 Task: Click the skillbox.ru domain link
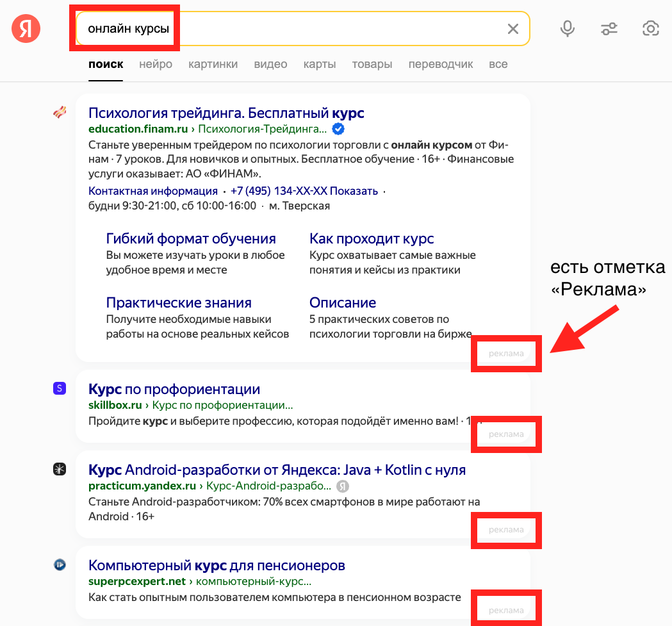coord(115,405)
